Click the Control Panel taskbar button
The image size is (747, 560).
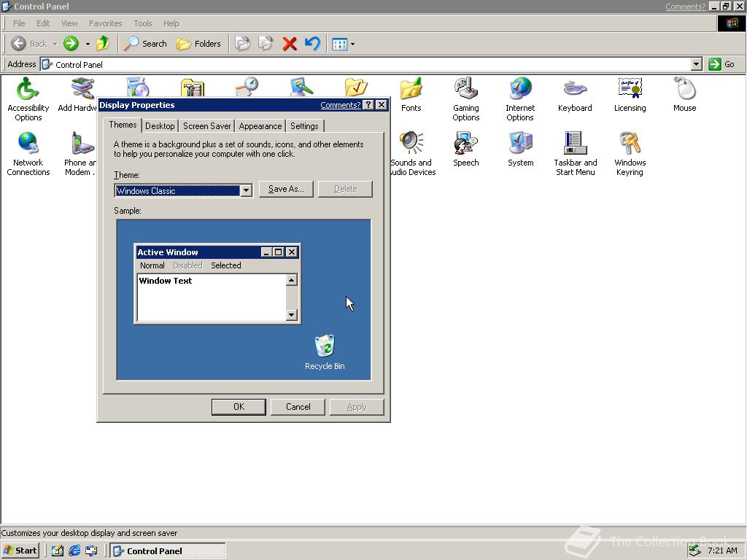[x=168, y=551]
